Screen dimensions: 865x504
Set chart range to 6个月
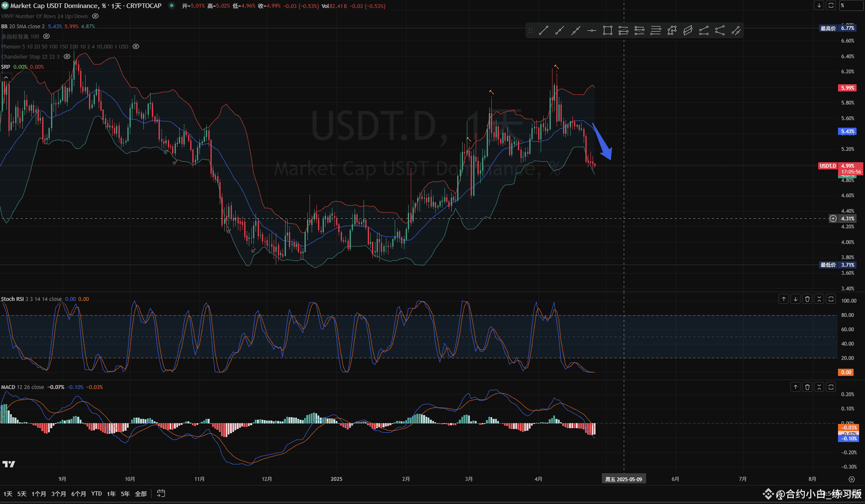point(78,493)
